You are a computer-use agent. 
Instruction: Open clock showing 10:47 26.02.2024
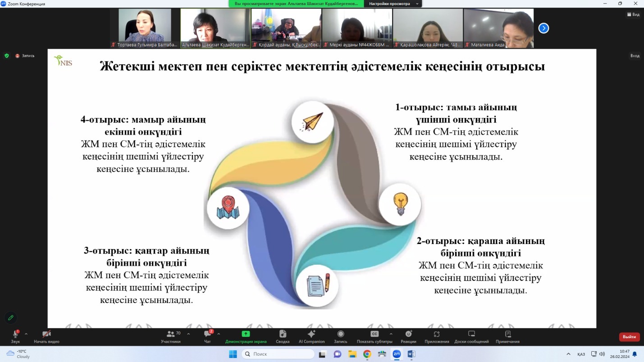pyautogui.click(x=620, y=354)
